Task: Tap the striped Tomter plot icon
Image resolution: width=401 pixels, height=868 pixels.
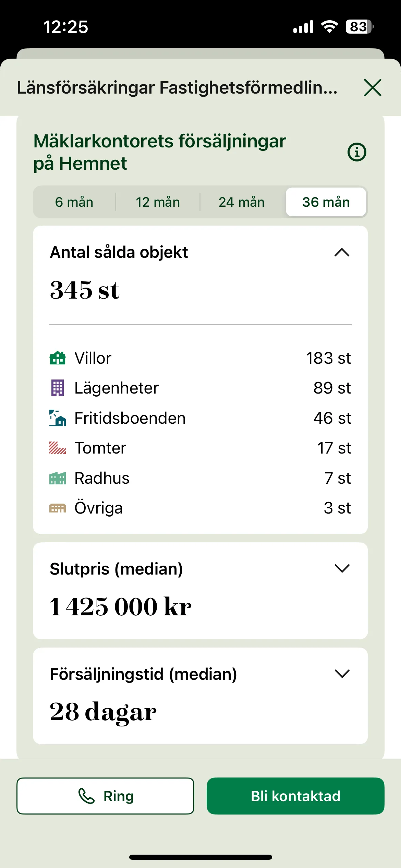Action: click(58, 448)
